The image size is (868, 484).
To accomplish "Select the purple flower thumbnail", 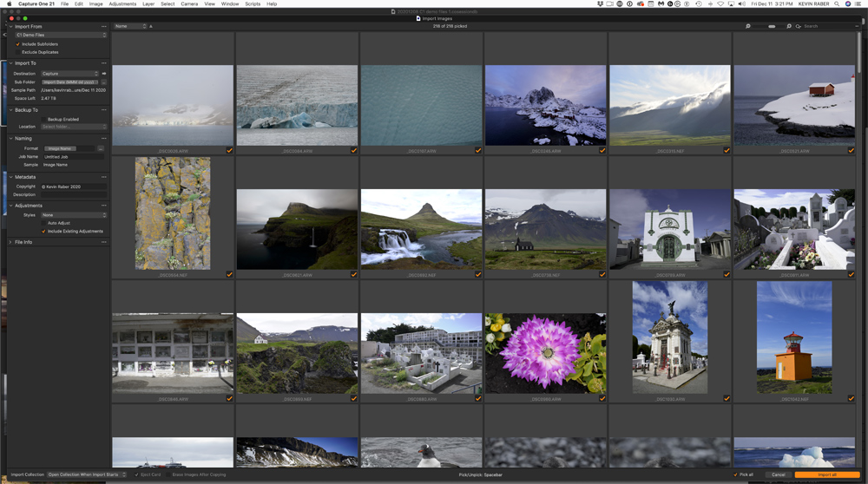I will [x=545, y=354].
